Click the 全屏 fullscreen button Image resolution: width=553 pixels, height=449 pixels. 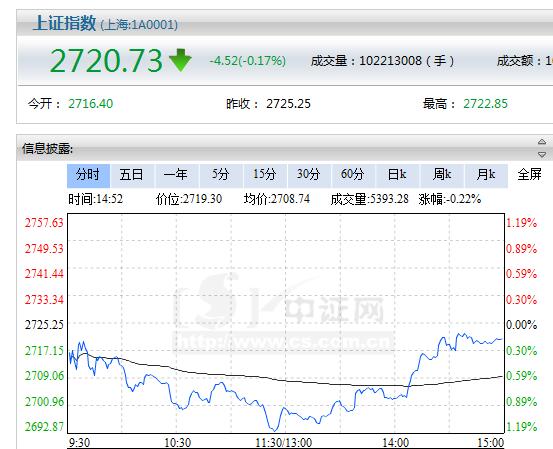click(529, 175)
